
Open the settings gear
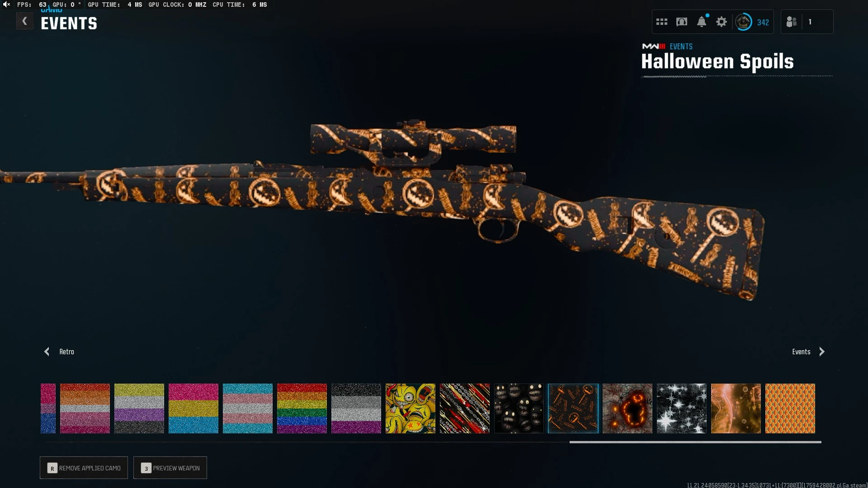tap(722, 22)
